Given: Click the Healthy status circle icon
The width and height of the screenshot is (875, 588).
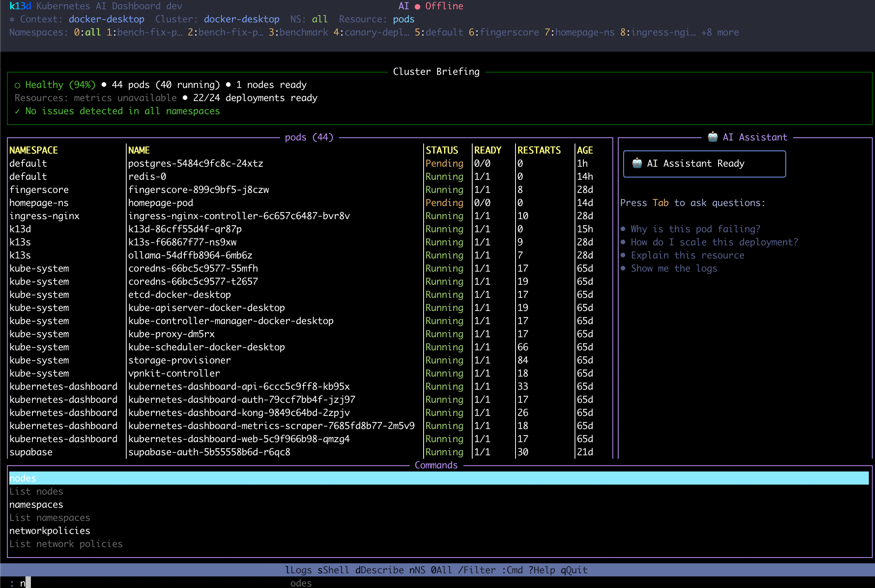Looking at the screenshot, I should point(17,85).
